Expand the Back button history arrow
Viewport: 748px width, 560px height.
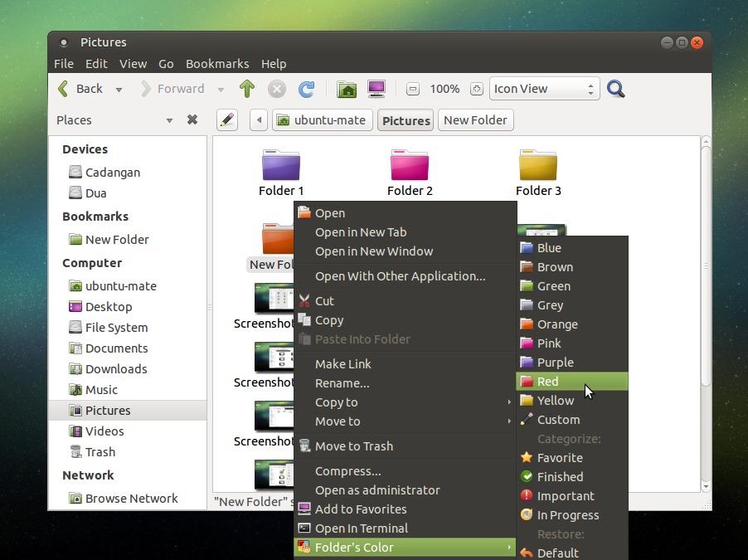(118, 89)
